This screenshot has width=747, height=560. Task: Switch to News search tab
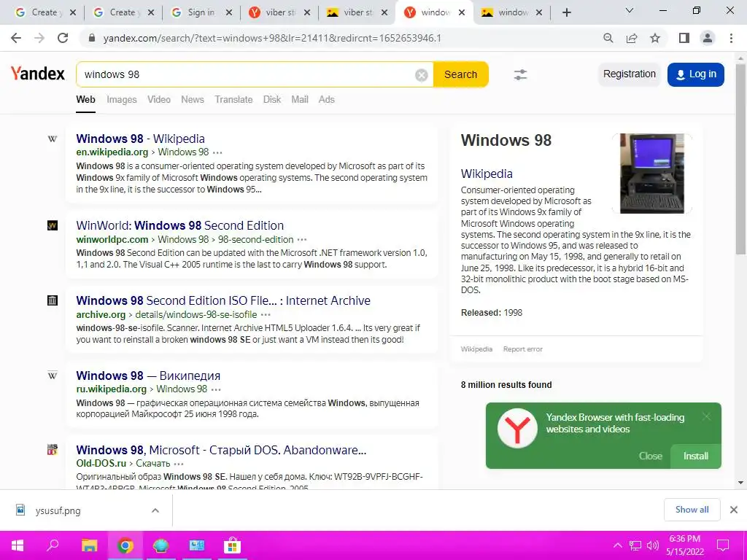[193, 99]
